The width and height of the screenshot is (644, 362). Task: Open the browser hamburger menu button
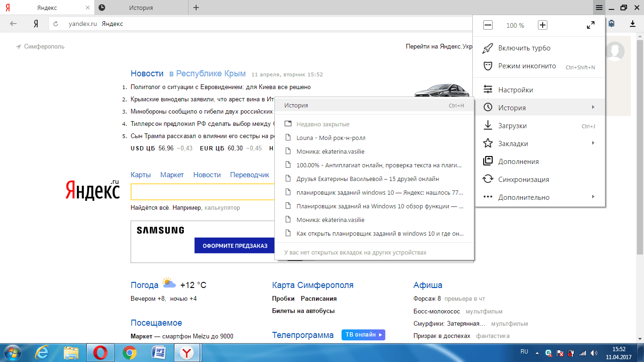(599, 8)
